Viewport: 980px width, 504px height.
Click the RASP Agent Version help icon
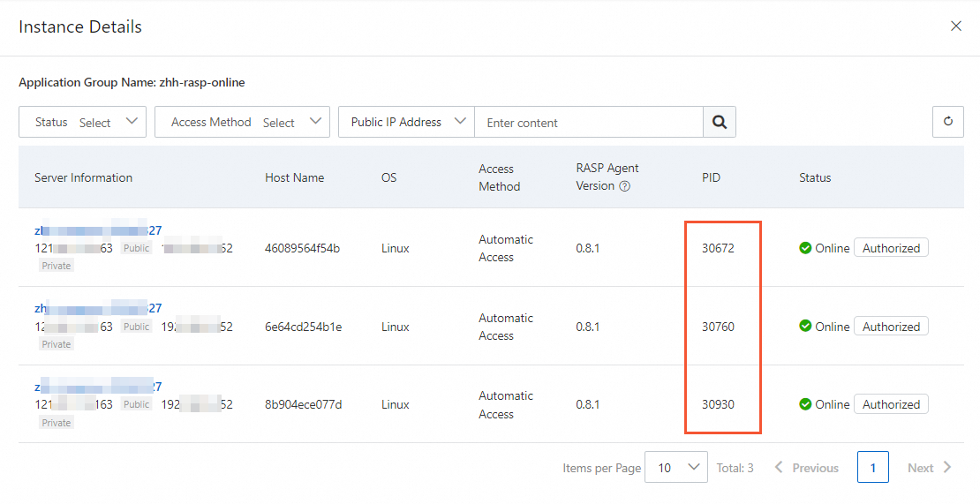tap(625, 186)
